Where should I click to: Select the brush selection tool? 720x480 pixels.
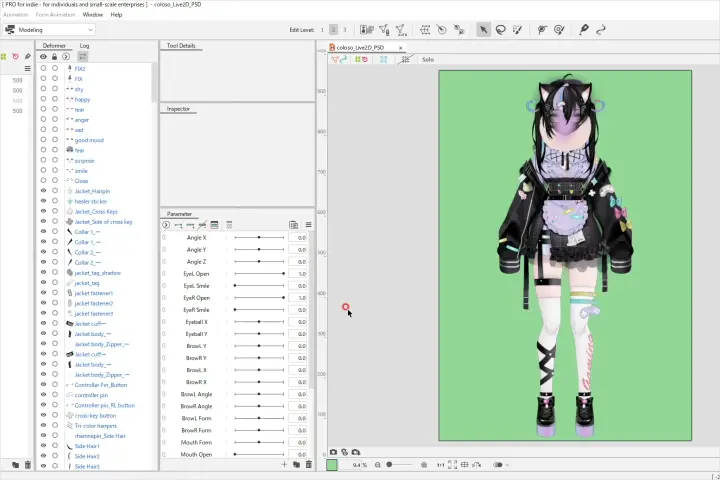tap(518, 30)
